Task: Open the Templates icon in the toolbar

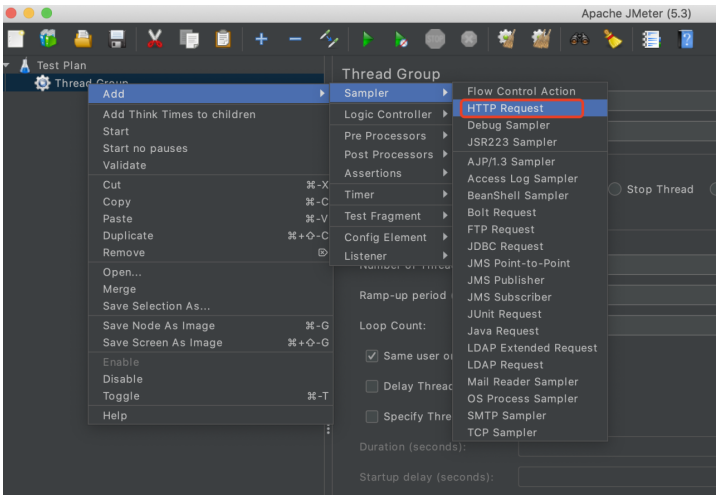Action: coord(48,39)
